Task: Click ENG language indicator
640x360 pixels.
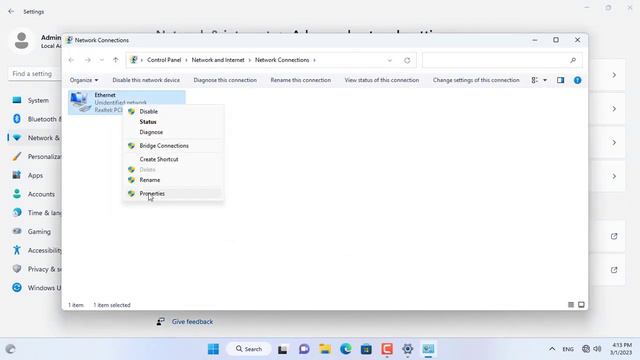Action: point(568,349)
